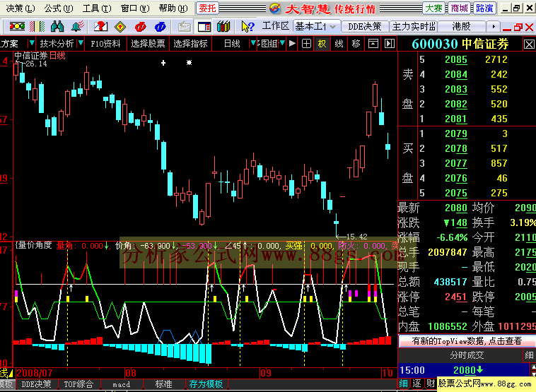Image resolution: width=536 pixels, height=392 pixels.
Task: Open the 方案 dropdown arrow
Action: pos(31,43)
